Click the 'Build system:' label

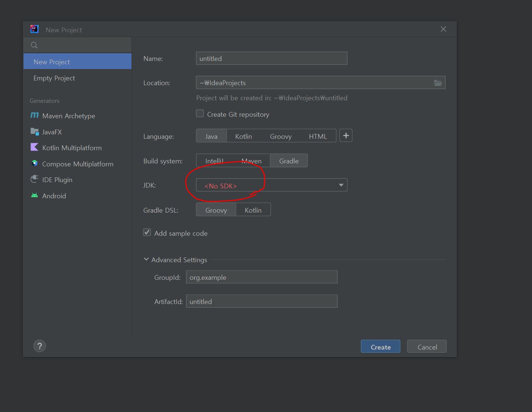(163, 161)
